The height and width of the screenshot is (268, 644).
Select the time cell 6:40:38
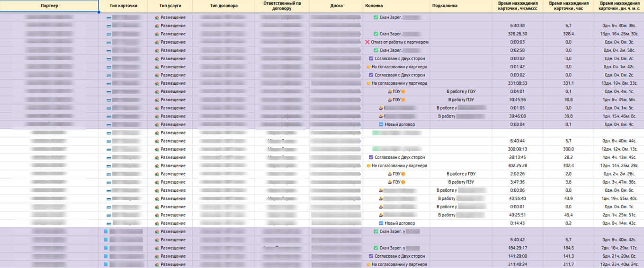pos(518,26)
